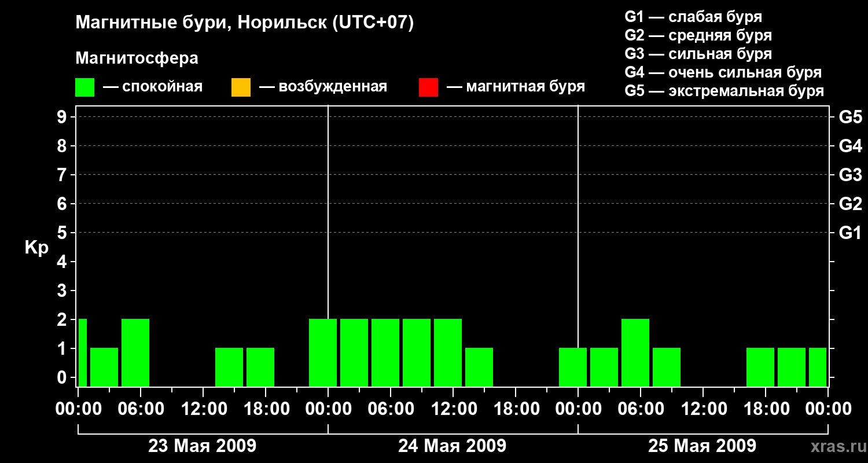Viewport: 868px width, 463px height.
Task: Click the right-axis 'G5' level label
Action: [x=850, y=117]
